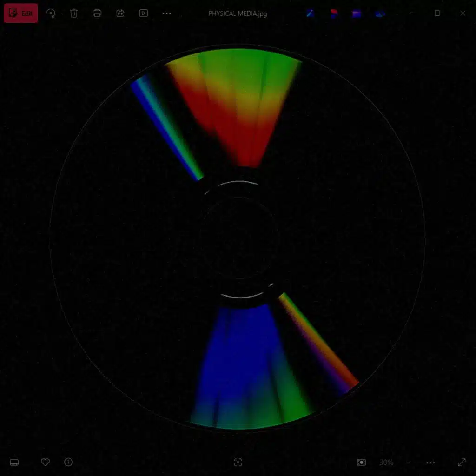This screenshot has height=476, width=476.
Task: Activate the scan text icon at bottom center
Action: [238, 463]
